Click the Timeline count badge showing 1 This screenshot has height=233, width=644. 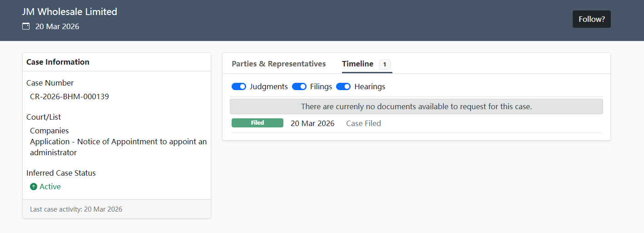click(385, 64)
